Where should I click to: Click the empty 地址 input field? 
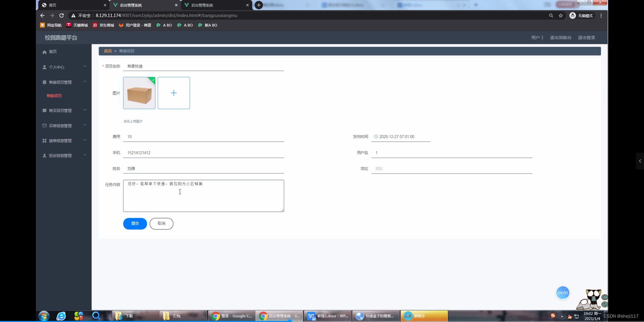pos(452,169)
